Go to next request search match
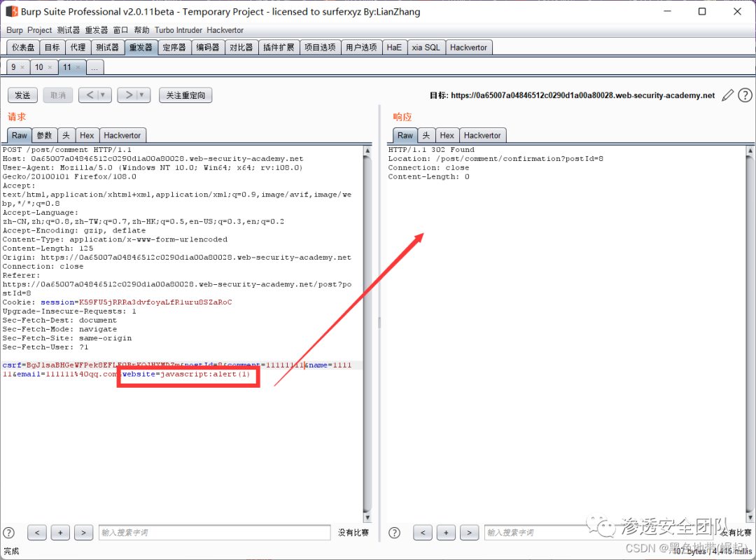Screen dimensions: 756x560 click(83, 533)
